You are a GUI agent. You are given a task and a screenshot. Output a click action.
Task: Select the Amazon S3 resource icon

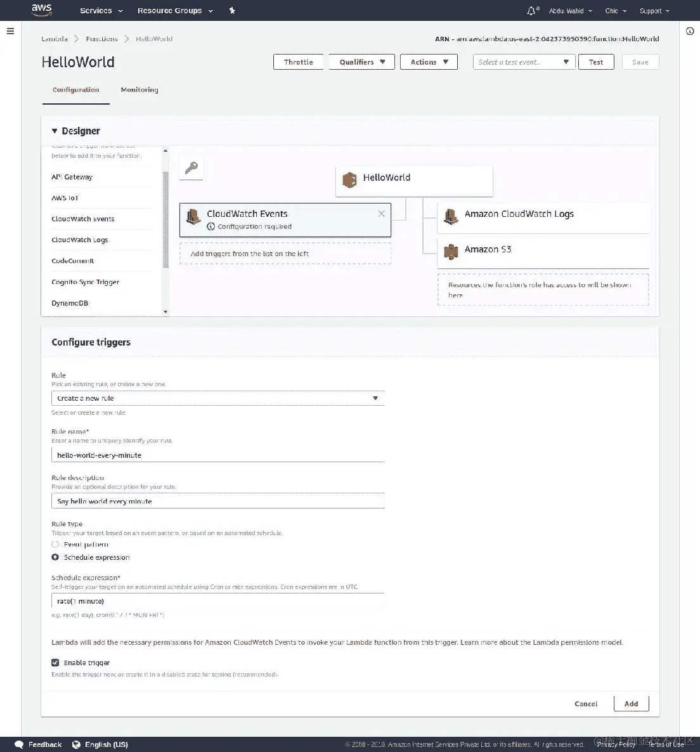click(451, 252)
